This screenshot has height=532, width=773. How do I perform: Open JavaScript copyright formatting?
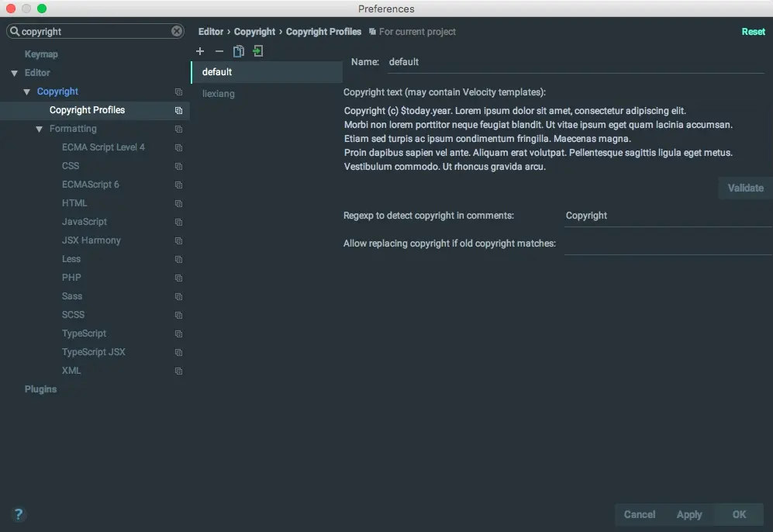tap(85, 222)
